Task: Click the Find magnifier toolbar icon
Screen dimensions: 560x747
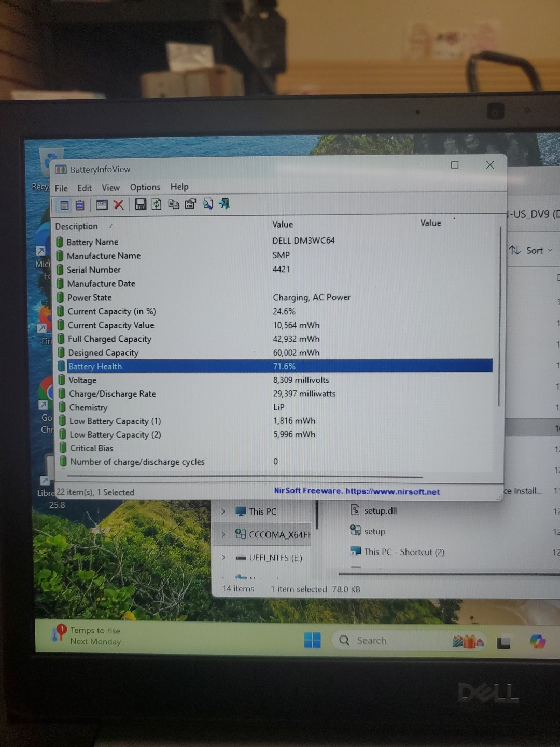Action: pos(208,204)
